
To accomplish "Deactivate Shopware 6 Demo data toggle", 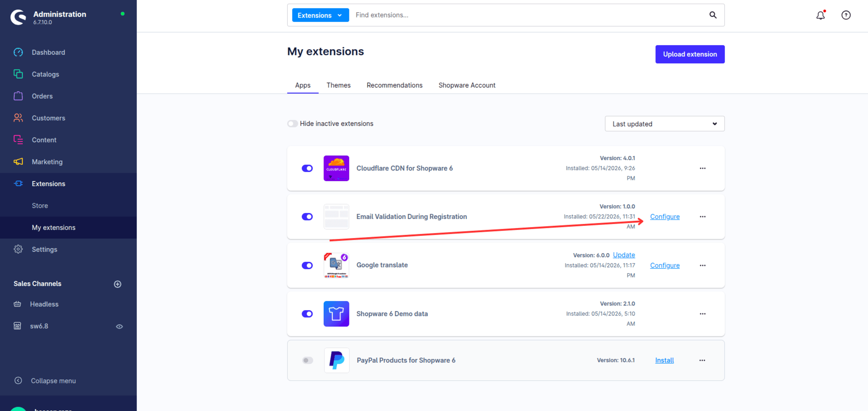I will tap(307, 314).
